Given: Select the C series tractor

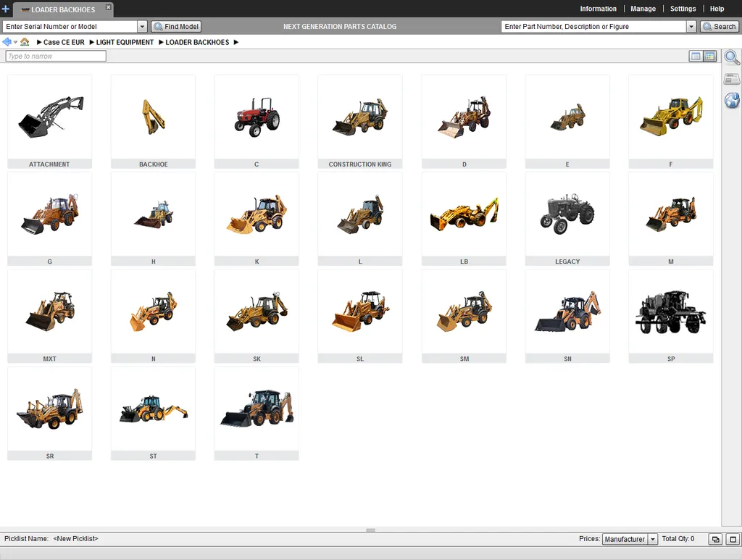Looking at the screenshot, I should click(257, 122).
